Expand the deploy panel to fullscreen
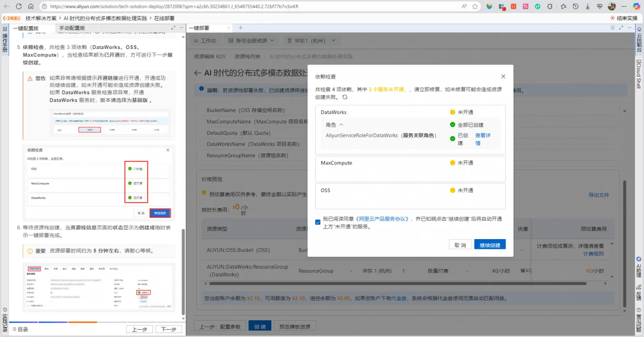Viewport: 644px width, 337px height. tap(622, 28)
